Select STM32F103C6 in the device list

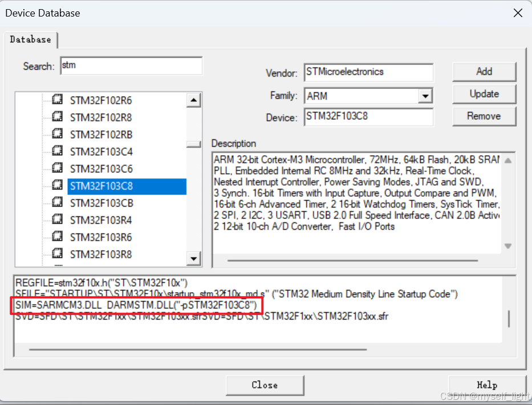101,169
